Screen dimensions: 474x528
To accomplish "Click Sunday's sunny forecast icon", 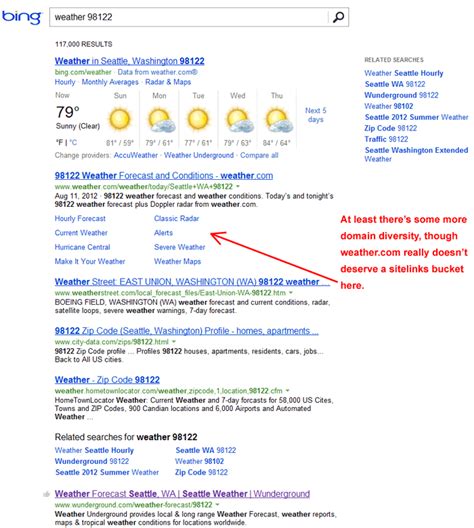I will click(x=120, y=120).
